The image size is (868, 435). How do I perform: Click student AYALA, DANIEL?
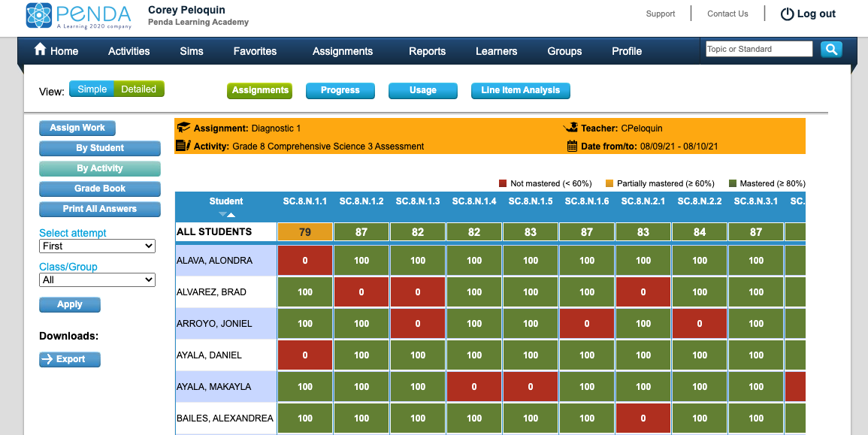(x=209, y=355)
